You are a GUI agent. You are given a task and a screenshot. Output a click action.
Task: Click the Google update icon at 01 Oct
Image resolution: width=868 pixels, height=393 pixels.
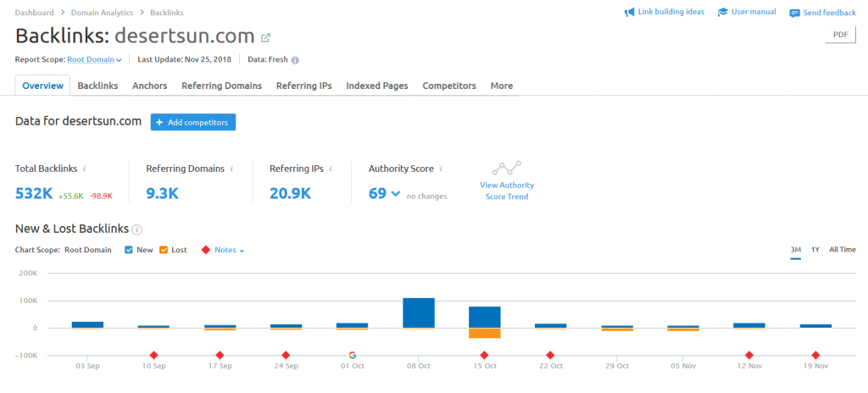352,355
